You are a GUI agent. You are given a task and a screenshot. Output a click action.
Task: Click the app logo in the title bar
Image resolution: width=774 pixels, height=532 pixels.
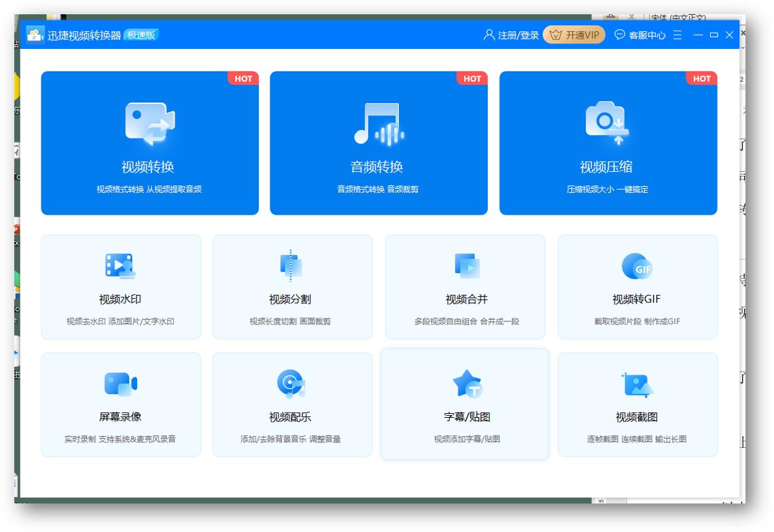click(34, 35)
